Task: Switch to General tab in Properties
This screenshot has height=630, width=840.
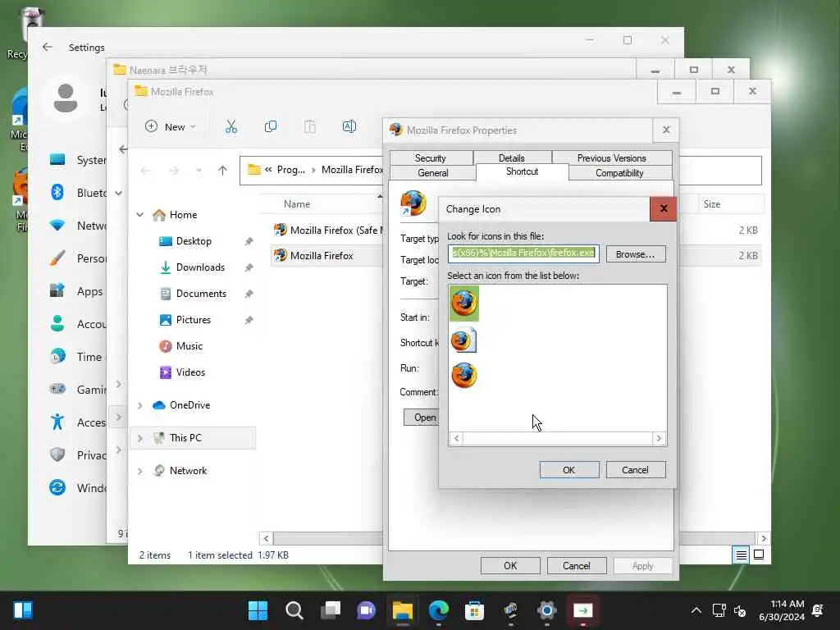Action: [x=433, y=173]
